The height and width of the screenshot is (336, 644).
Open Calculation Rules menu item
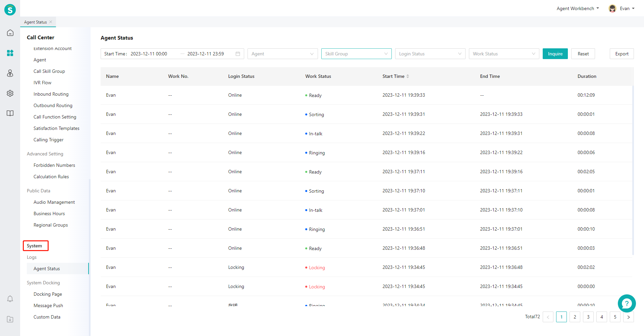51,177
